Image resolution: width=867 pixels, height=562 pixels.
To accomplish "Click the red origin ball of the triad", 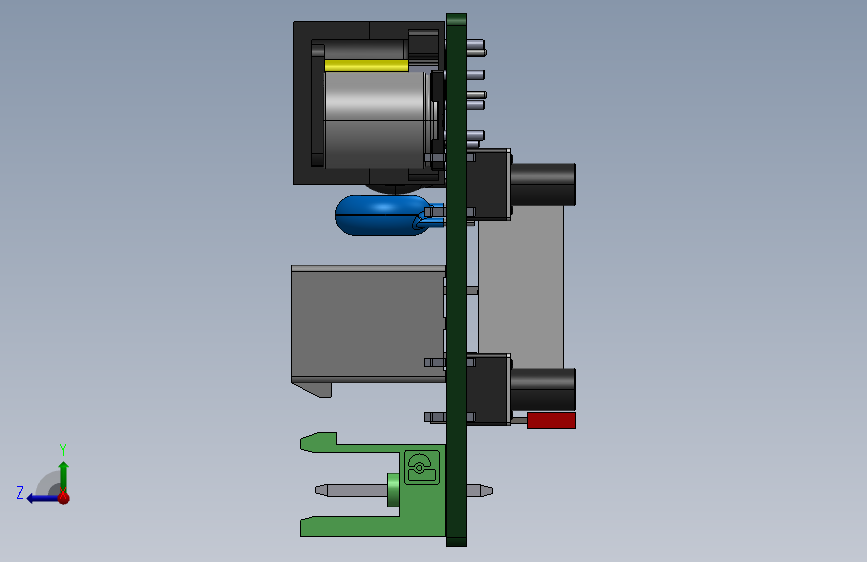I will (x=64, y=498).
